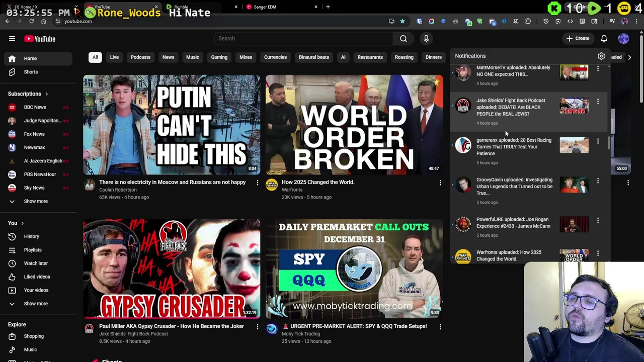This screenshot has height=362, width=644.
Task: Open Al Jazeera English channel
Action: coord(38,161)
